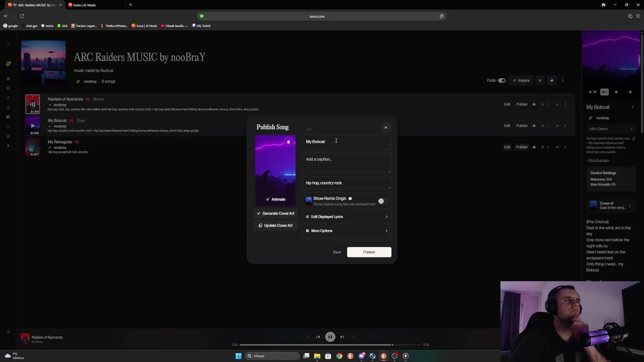This screenshot has width=644, height=362.
Task: Expand More Options row
Action: click(347, 231)
